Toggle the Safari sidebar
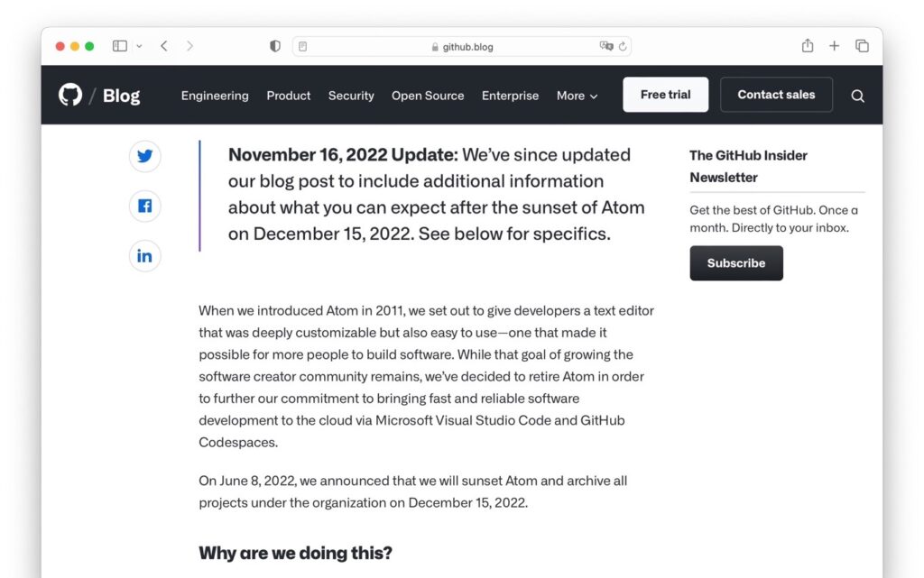Viewport: 924px width, 578px height. tap(119, 45)
